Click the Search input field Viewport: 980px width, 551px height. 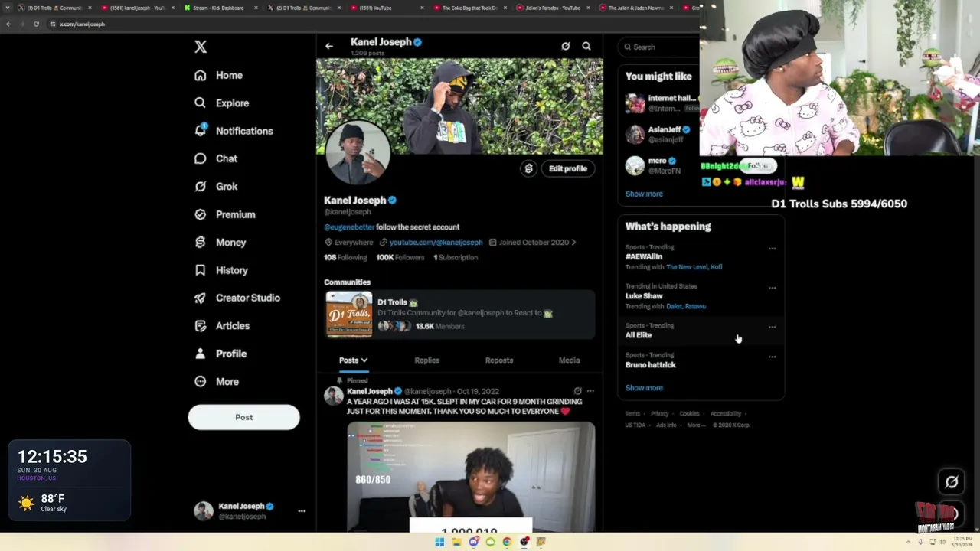(x=658, y=47)
